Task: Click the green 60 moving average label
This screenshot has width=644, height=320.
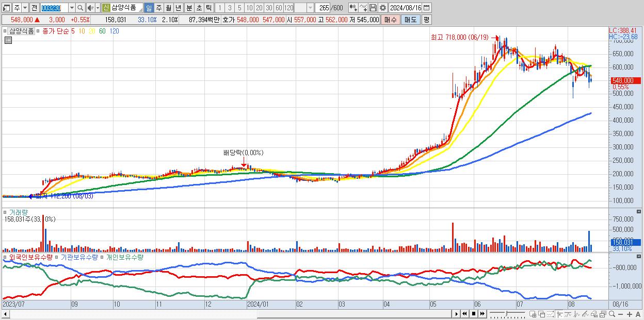Action: 102,31
